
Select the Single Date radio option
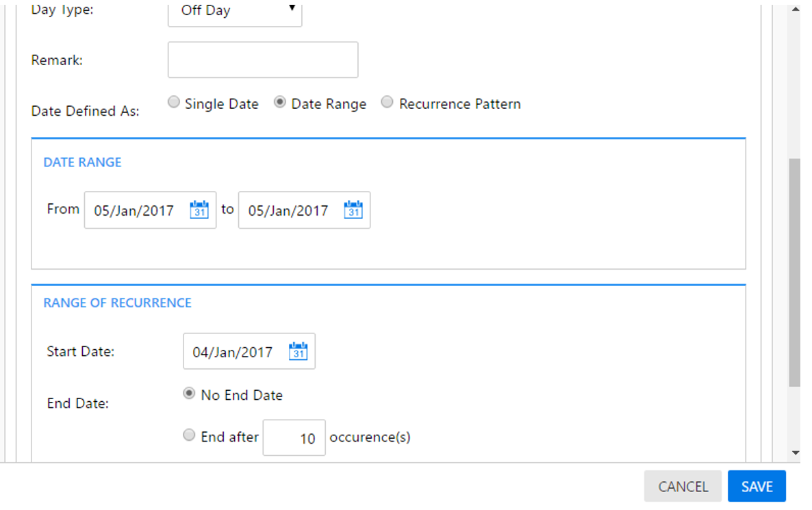click(173, 102)
